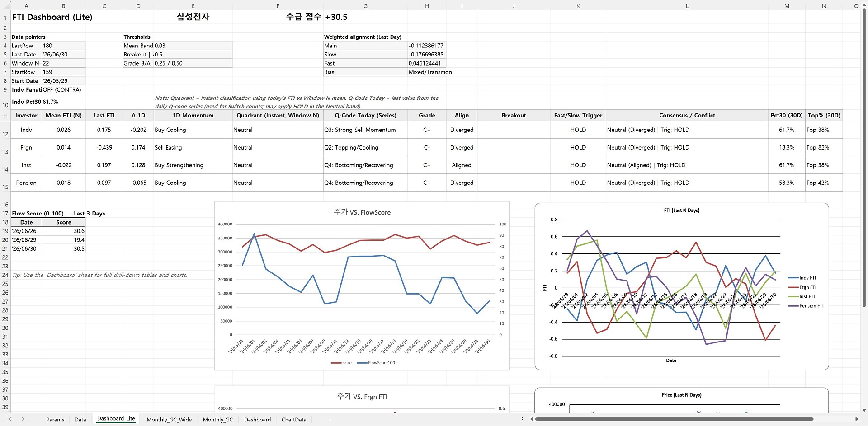Click horizontal scrollbar left arrow
Screen dimensions: 868x426
[532, 419]
